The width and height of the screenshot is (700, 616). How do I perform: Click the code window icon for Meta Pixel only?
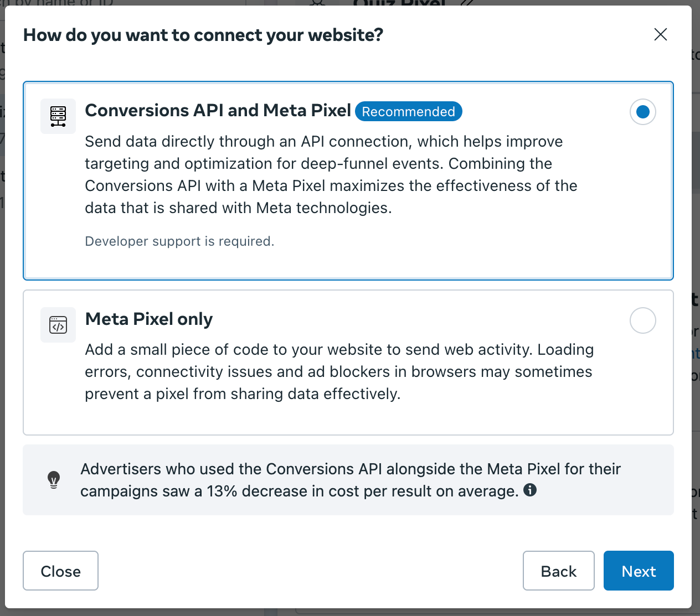58,325
